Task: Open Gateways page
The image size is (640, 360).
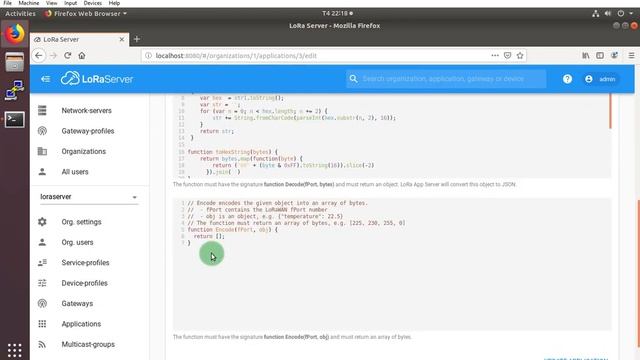Action: click(77, 304)
